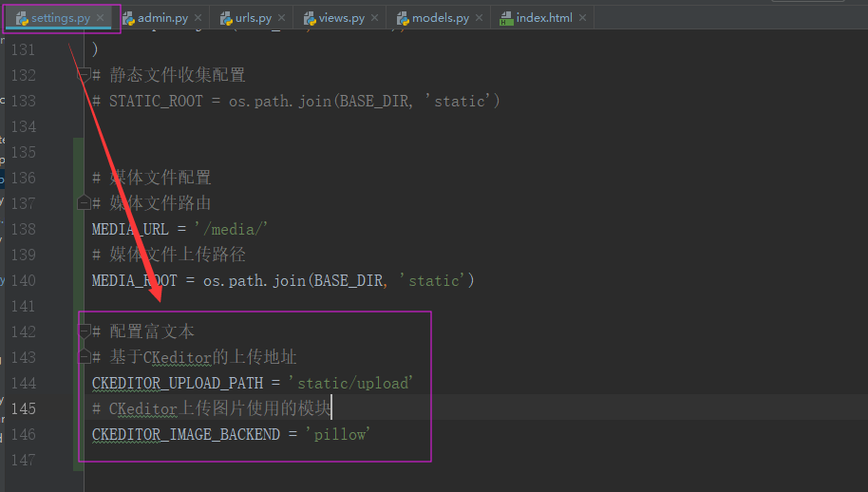The image size is (868, 492).
Task: Close the index.html tab
Action: point(582,18)
